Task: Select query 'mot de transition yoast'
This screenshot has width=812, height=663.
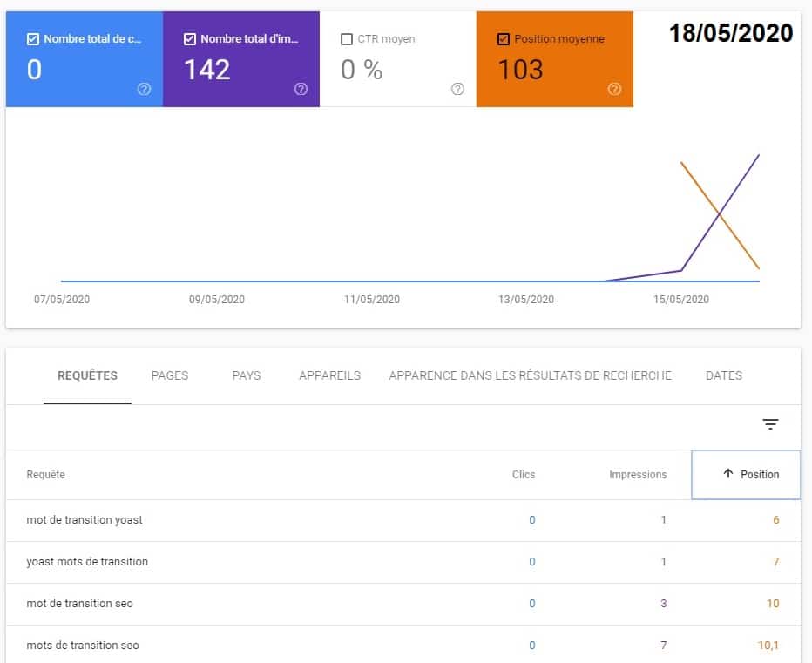Action: pos(85,519)
